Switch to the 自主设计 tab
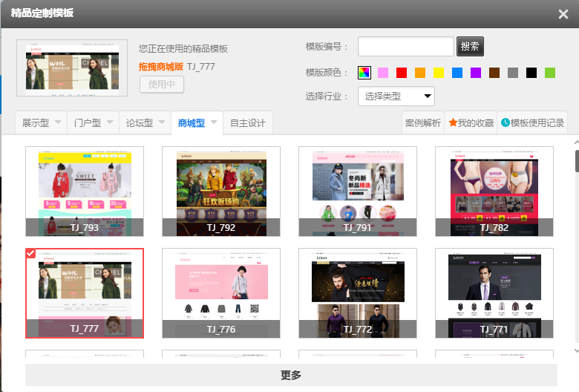 [x=248, y=123]
